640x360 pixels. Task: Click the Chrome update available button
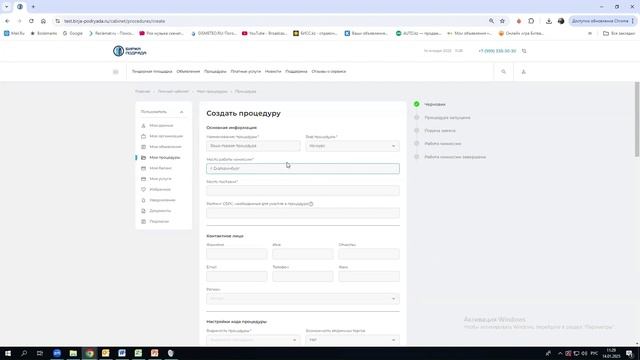click(x=602, y=21)
